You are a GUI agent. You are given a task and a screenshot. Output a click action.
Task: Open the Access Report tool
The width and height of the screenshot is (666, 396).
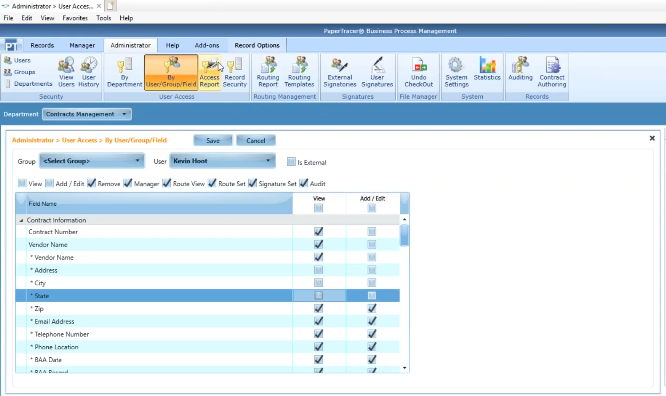209,72
